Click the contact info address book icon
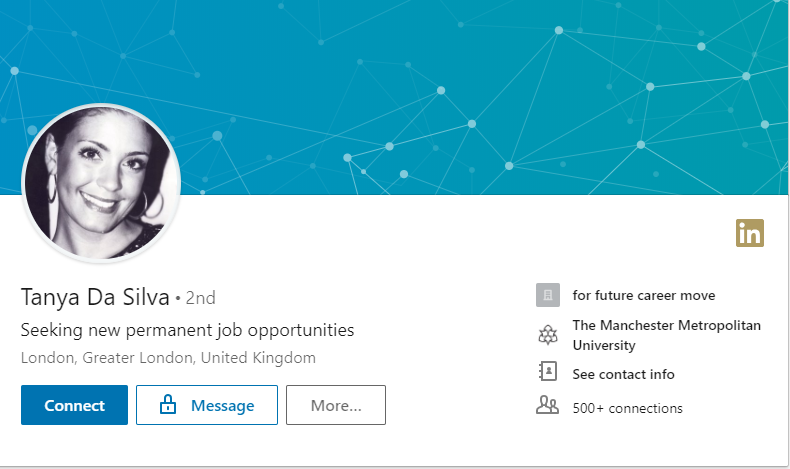 click(546, 373)
